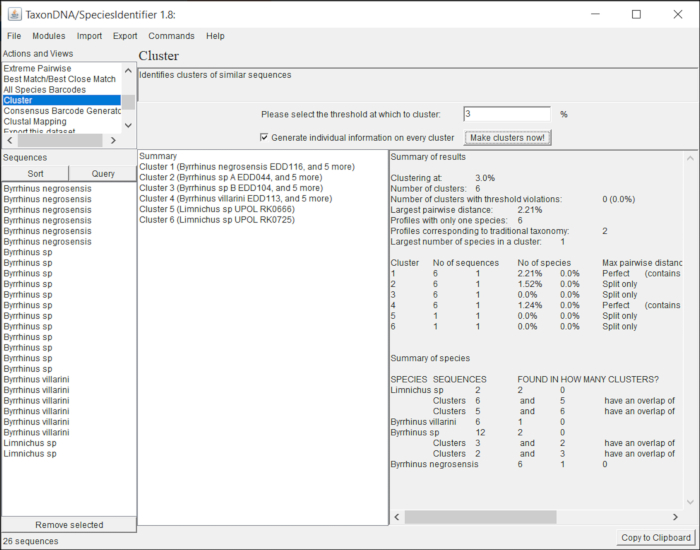Screen dimensions: 700x550
Task: Click results pane horizontal scroll-right arrow
Action: (x=675, y=517)
